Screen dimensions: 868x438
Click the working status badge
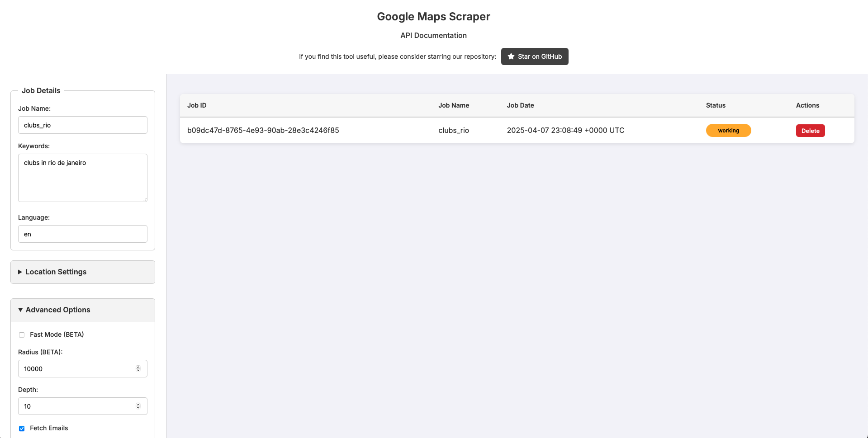point(728,131)
